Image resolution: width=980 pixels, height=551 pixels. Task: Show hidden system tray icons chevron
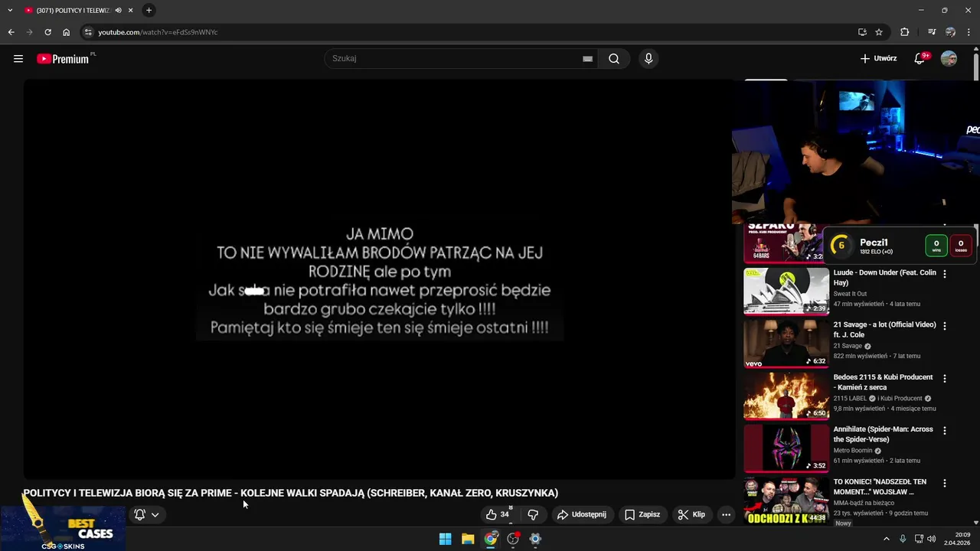click(x=887, y=539)
